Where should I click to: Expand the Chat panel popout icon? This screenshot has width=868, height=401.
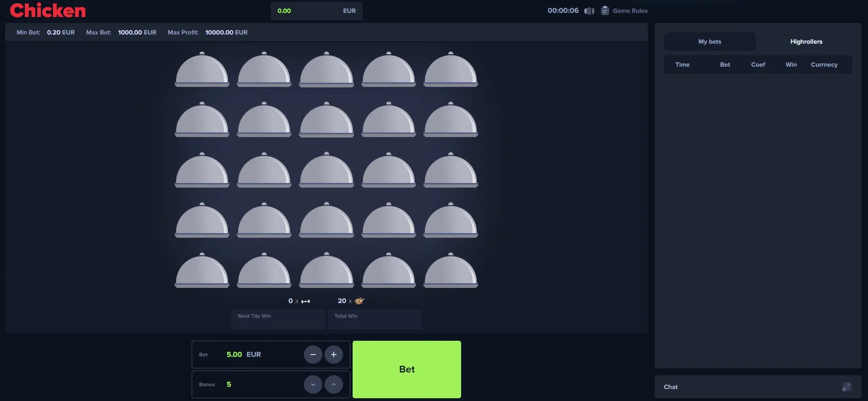tap(846, 387)
